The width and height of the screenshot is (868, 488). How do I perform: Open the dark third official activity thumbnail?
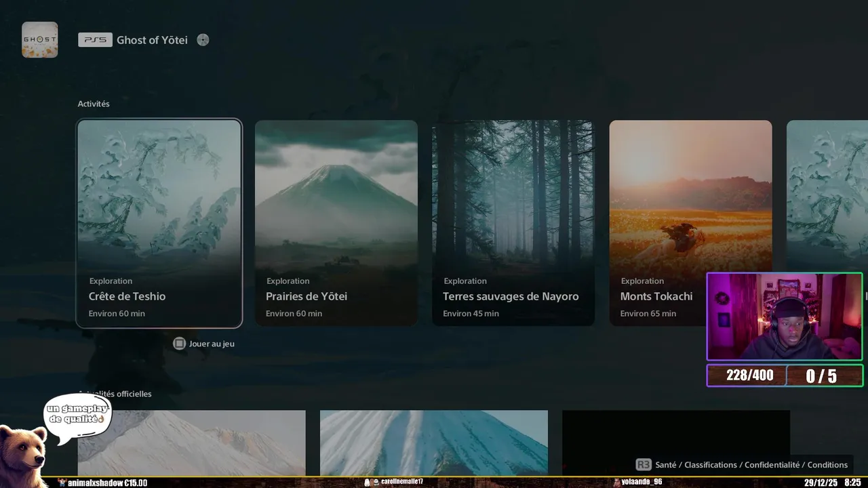pos(676,443)
